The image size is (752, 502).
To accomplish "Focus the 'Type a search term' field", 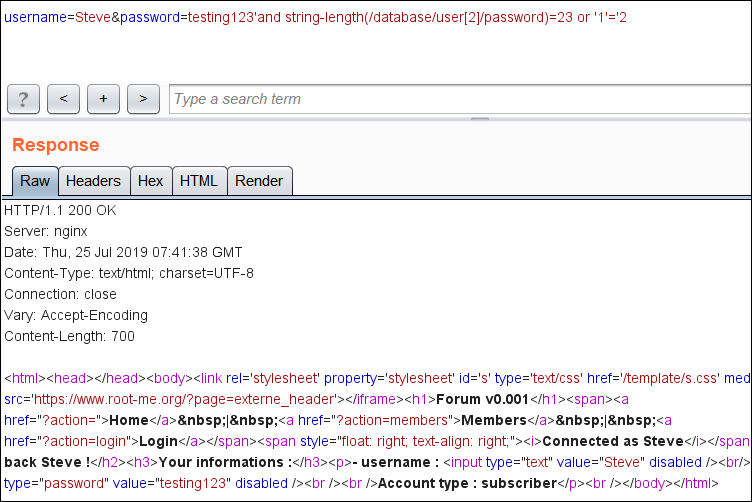I will pyautogui.click(x=460, y=99).
